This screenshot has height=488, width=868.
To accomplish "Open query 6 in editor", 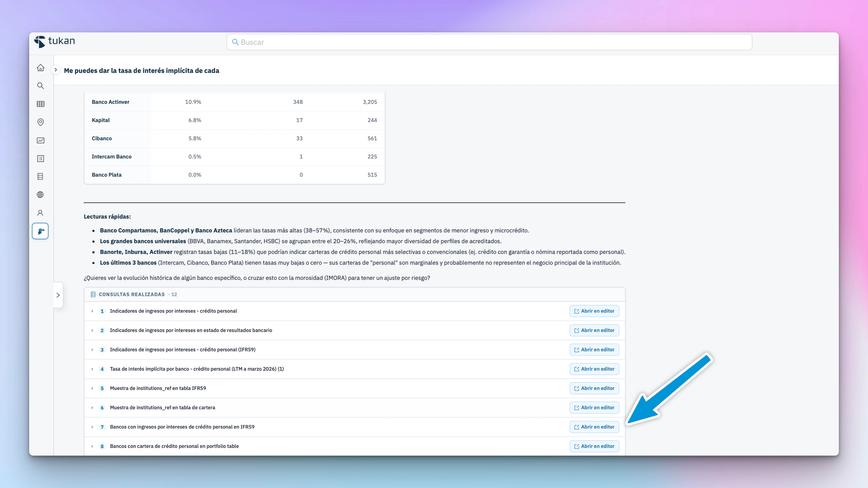I will pos(594,407).
